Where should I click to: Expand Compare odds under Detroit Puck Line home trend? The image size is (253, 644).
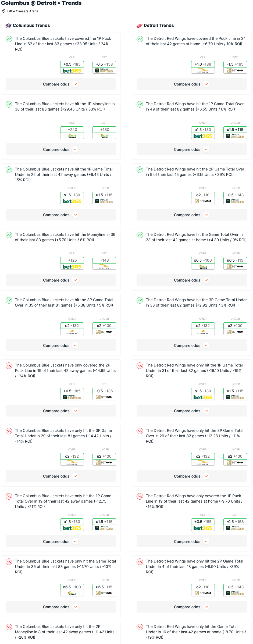(x=192, y=84)
